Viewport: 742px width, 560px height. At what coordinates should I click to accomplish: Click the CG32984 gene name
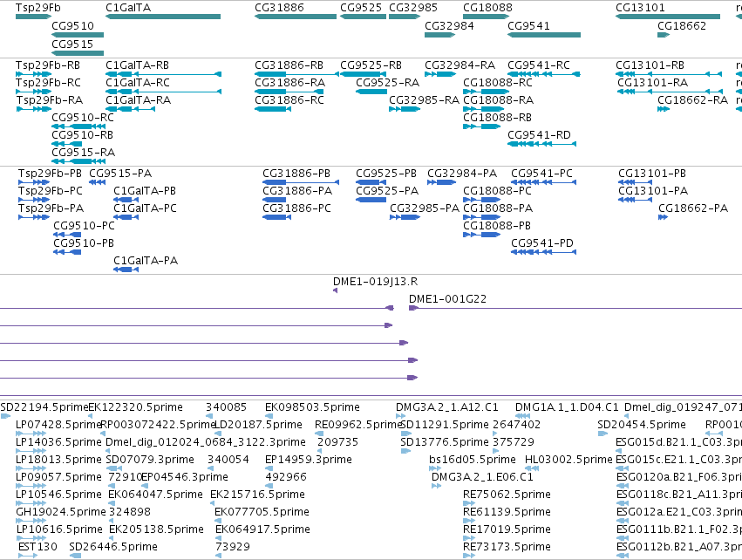click(x=449, y=25)
